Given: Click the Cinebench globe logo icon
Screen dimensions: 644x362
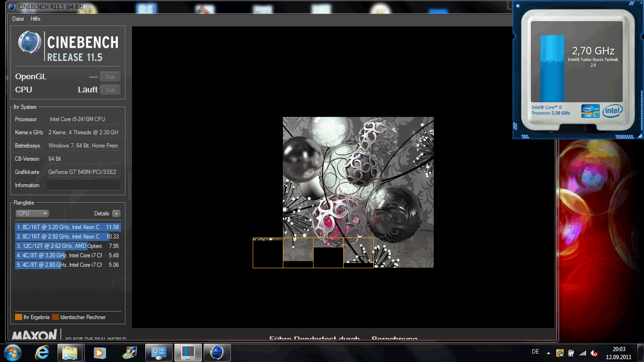Looking at the screenshot, I should tap(30, 42).
